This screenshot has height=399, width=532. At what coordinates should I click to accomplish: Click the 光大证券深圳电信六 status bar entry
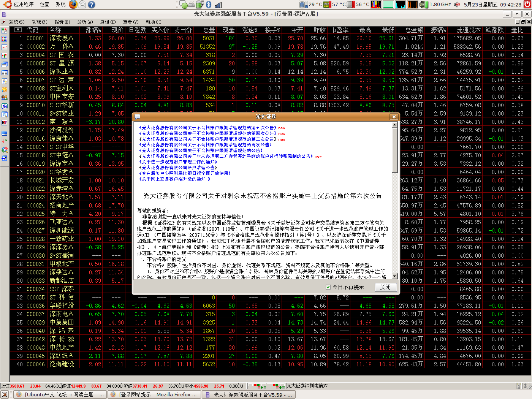(x=307, y=386)
